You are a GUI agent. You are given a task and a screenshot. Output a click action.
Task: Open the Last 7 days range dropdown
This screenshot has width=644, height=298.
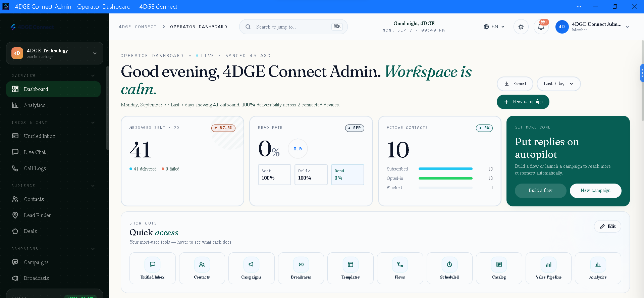(x=558, y=84)
